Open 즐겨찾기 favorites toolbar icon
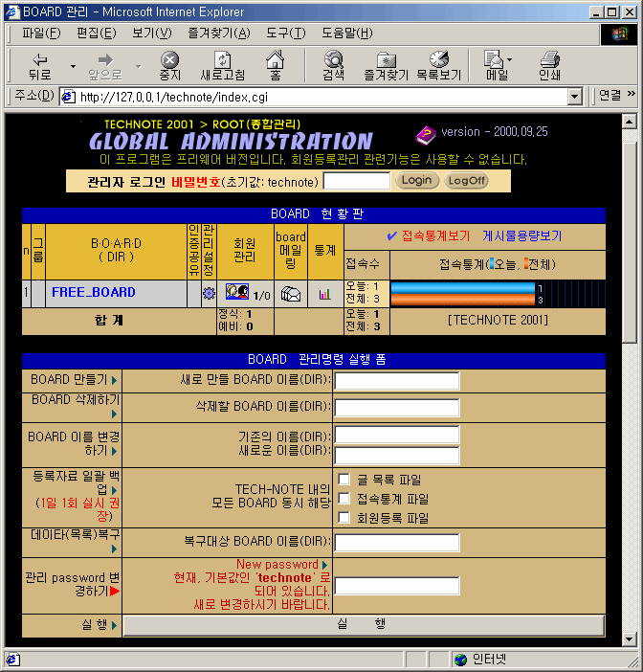 pyautogui.click(x=386, y=60)
